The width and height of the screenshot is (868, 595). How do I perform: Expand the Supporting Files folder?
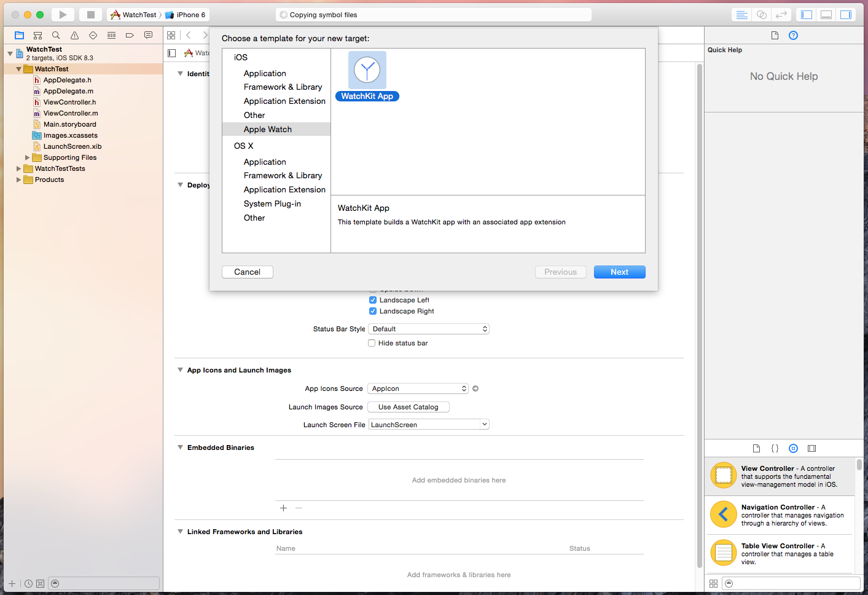[x=27, y=157]
